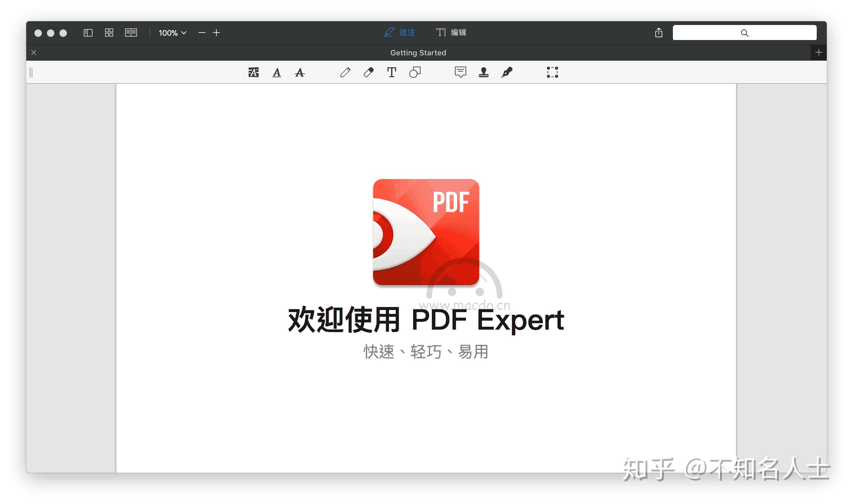853x504 pixels.
Task: Select the highlight text tool
Action: [x=254, y=72]
